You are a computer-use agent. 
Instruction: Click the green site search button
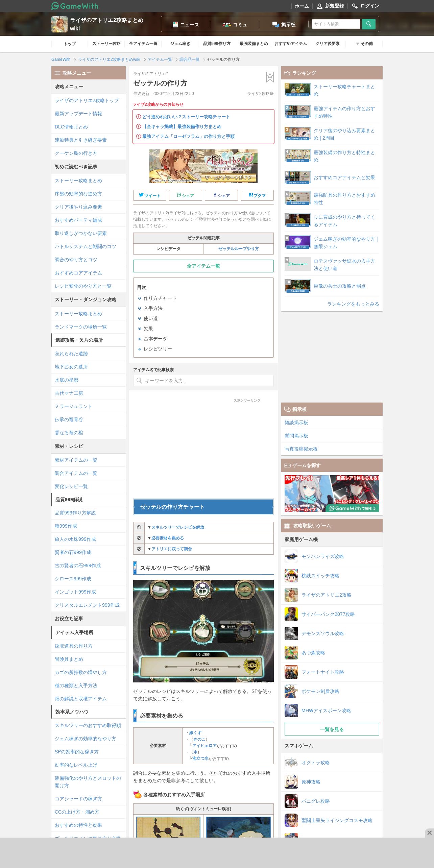coord(368,24)
